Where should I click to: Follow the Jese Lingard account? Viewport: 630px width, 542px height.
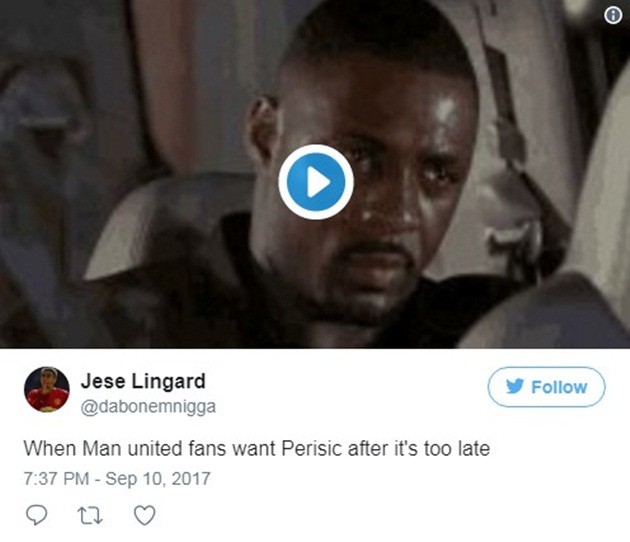pyautogui.click(x=546, y=387)
